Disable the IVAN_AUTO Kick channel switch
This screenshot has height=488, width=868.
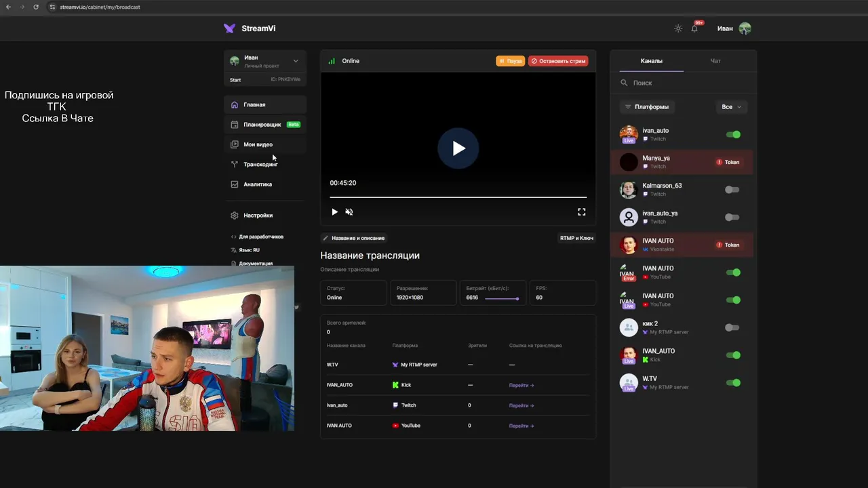click(x=733, y=355)
